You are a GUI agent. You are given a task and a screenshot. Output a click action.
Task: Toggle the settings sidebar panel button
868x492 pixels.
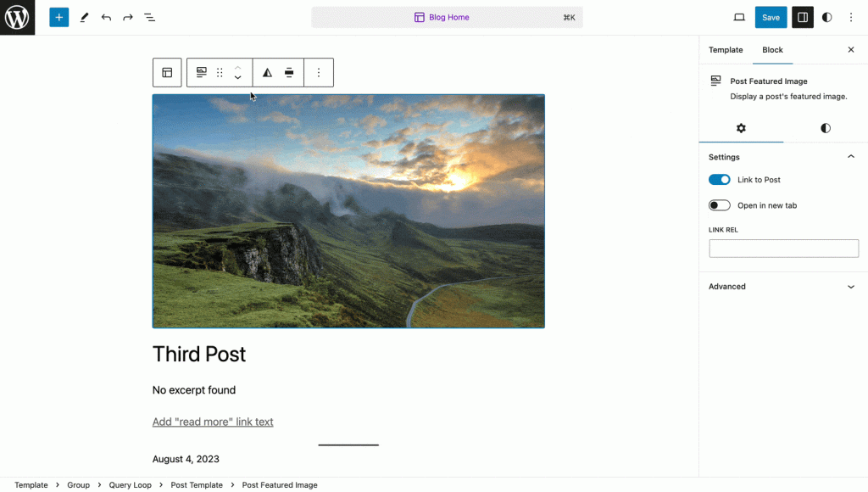coord(802,17)
